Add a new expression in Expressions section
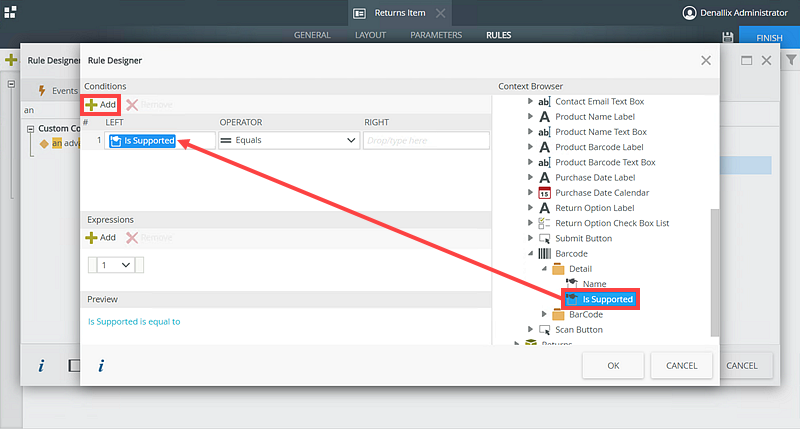This screenshot has width=800, height=429. tap(101, 238)
